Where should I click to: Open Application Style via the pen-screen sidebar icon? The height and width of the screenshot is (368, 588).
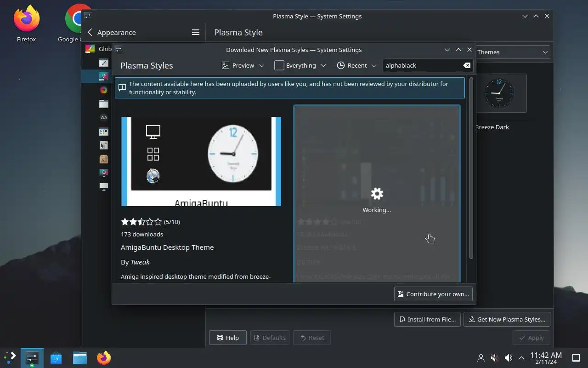pos(104,63)
